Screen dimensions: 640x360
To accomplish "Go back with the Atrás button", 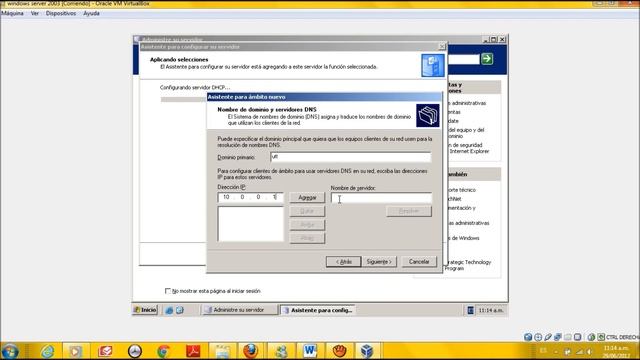I will click(x=344, y=262).
